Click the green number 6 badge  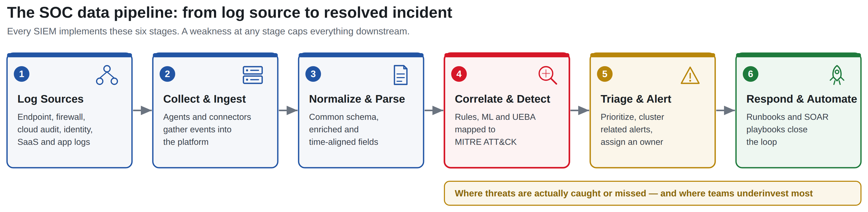751,74
